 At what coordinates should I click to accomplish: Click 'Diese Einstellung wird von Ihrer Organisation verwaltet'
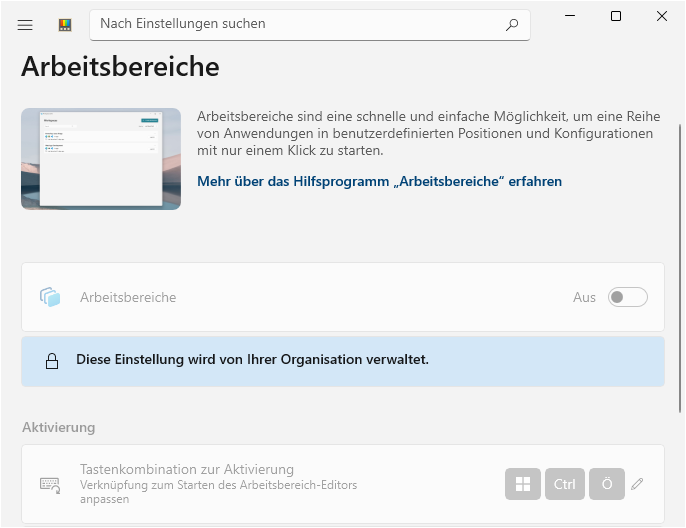tap(252, 359)
